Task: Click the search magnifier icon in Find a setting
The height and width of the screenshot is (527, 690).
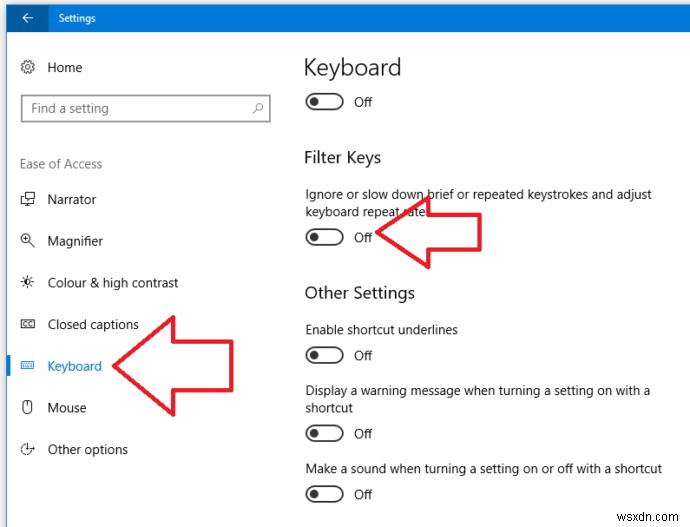Action: [258, 108]
